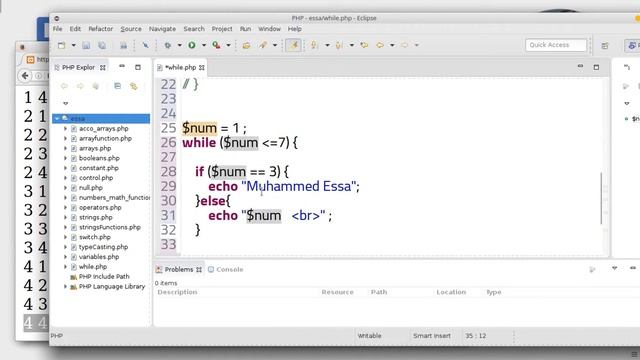Click the Open Type folder icon

[x=246, y=45]
